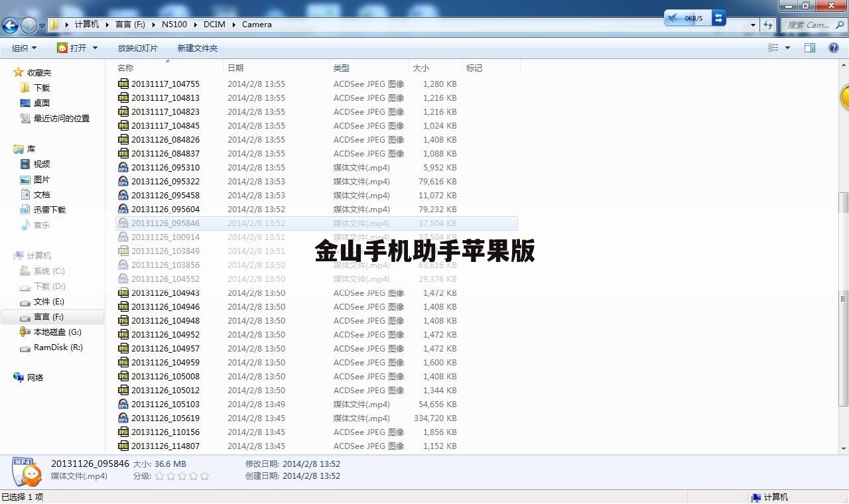
Task: Click JPEG icon of 20131126_104943
Action: pos(123,292)
